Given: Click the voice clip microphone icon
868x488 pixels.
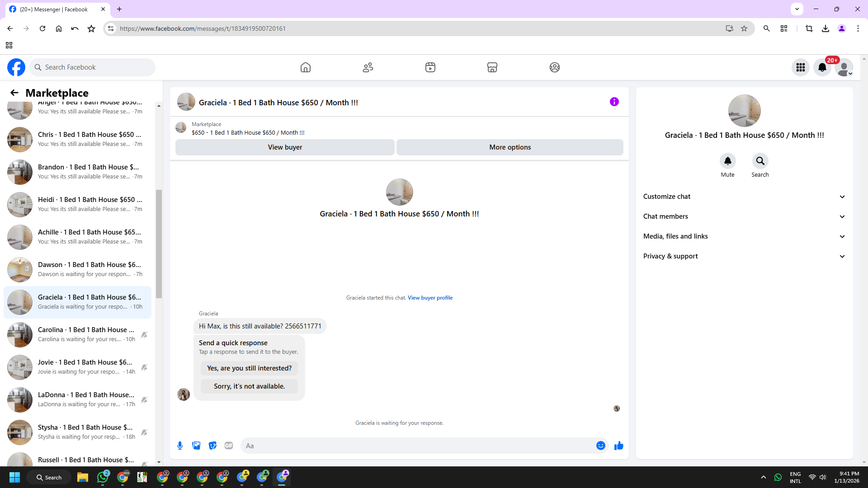Looking at the screenshot, I should click(x=180, y=446).
